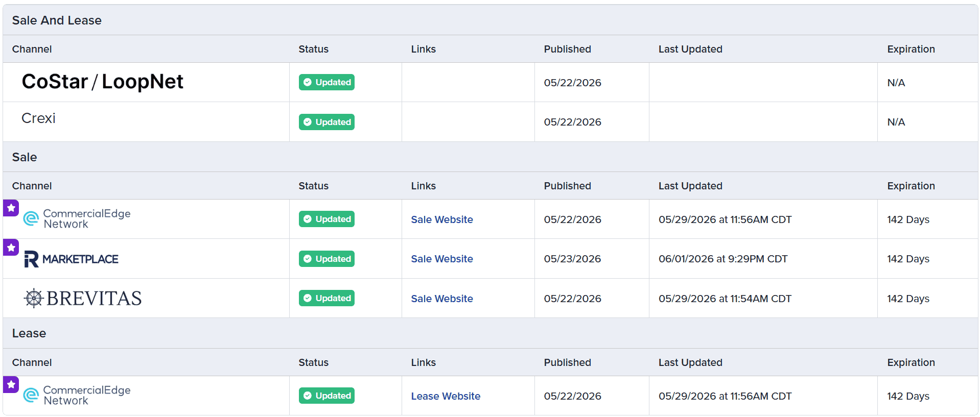980x417 pixels.
Task: Click 142 Days expiration for R Marketplace
Action: pos(908,259)
